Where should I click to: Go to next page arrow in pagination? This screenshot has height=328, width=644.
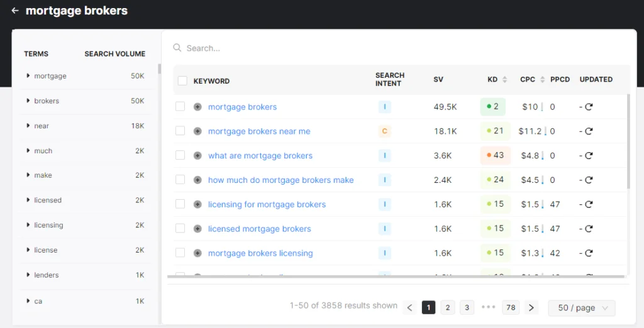pyautogui.click(x=531, y=307)
